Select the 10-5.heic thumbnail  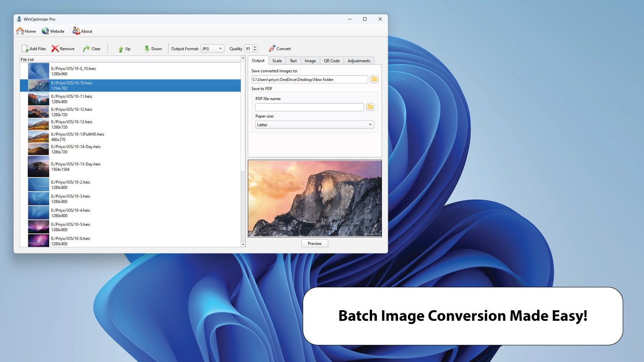(38, 227)
